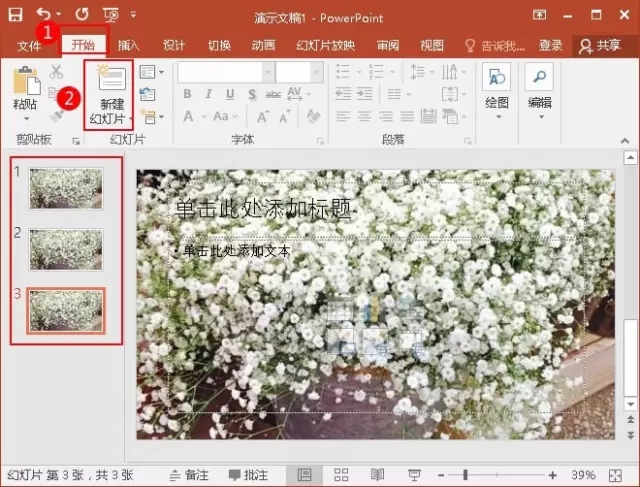Open the Animations (动画) ribbon tab
Image resolution: width=640 pixels, height=487 pixels.
click(263, 46)
